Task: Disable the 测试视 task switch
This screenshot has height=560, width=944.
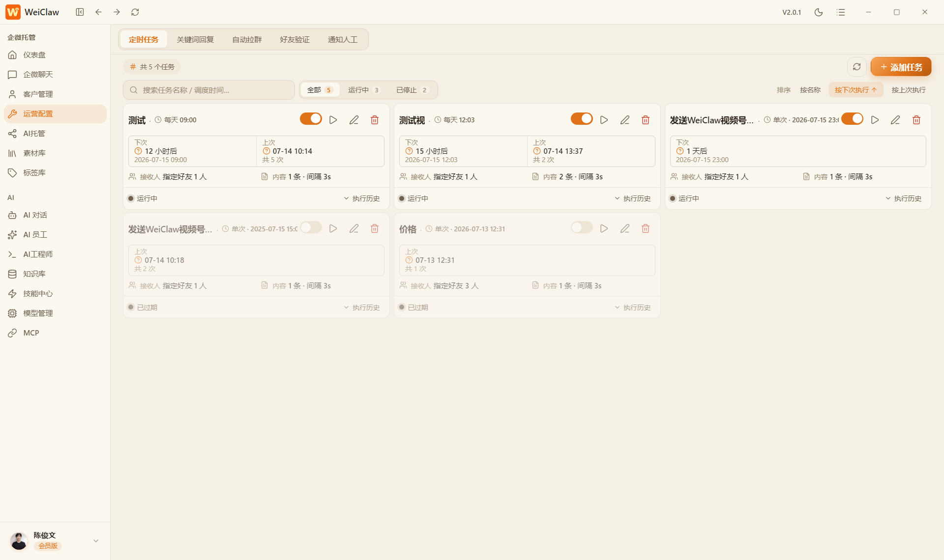Action: (582, 119)
